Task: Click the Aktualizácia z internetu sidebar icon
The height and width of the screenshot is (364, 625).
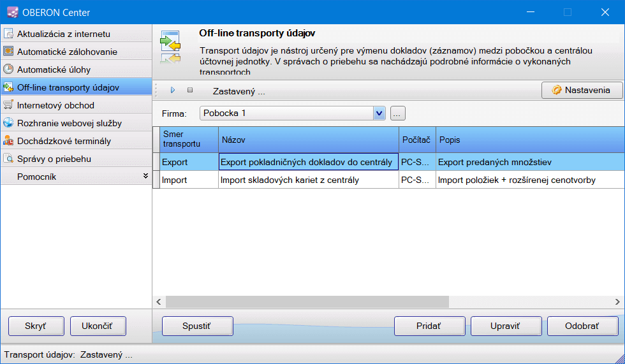Action: click(x=8, y=34)
